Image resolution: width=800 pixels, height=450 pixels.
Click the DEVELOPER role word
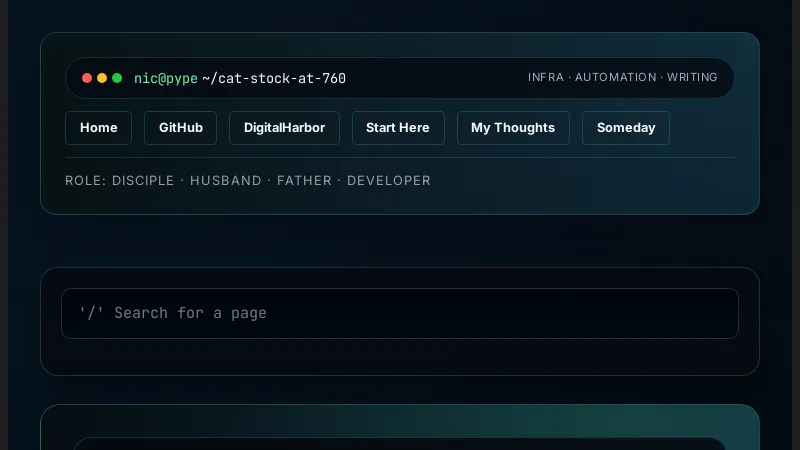click(x=389, y=181)
